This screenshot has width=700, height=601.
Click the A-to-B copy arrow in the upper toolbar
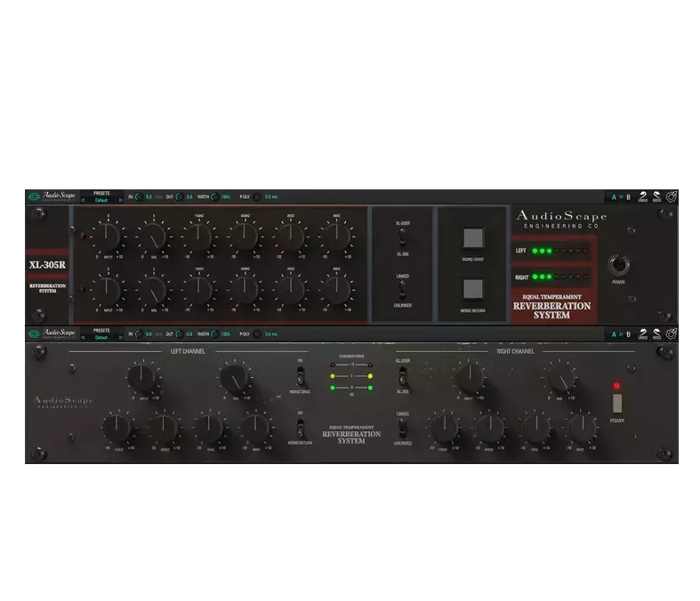tap(621, 197)
